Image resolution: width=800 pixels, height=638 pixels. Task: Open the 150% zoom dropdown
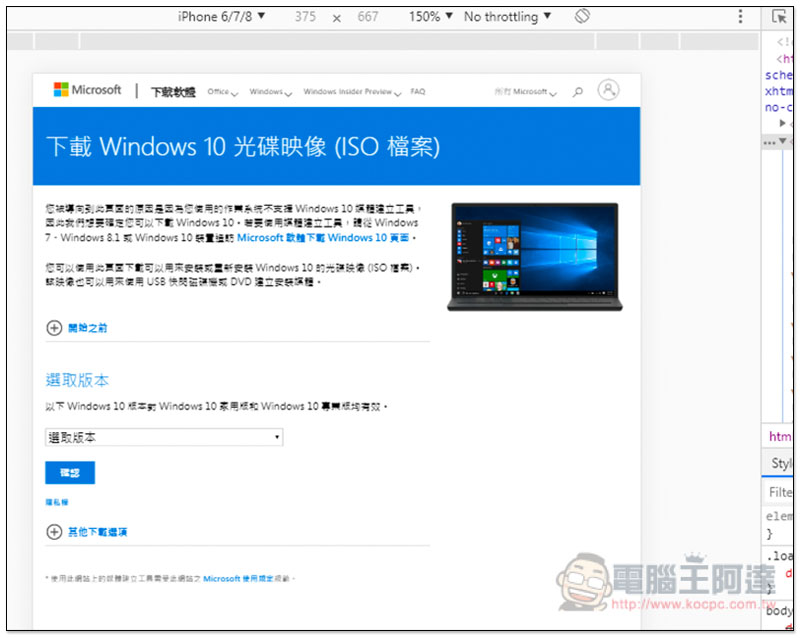431,16
